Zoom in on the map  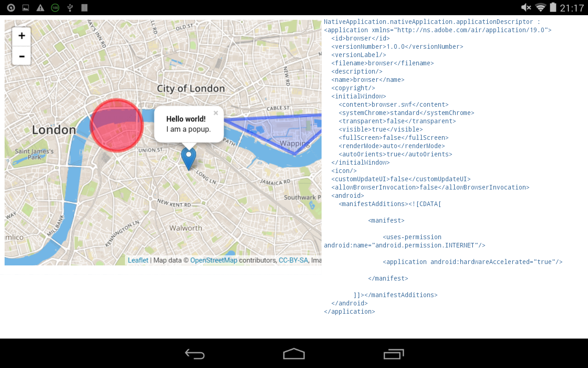point(21,37)
